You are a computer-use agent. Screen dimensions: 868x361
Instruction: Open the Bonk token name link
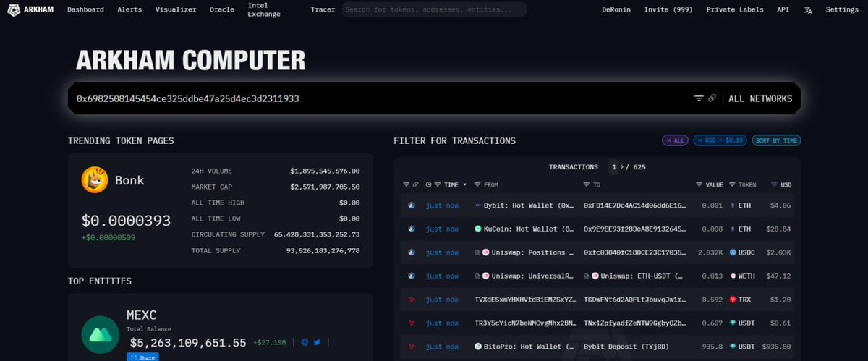tap(129, 180)
